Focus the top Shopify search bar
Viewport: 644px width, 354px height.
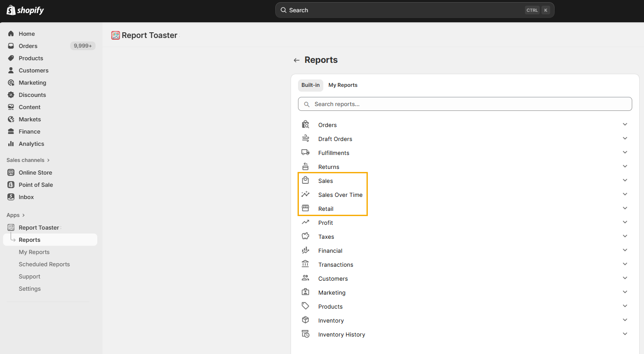414,10
